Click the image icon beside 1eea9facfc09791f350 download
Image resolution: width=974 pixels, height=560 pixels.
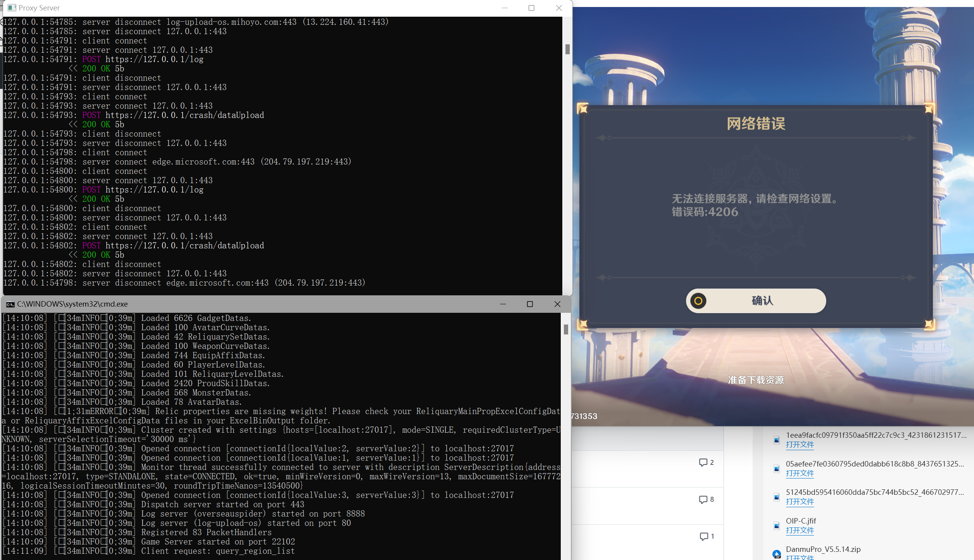[776, 440]
